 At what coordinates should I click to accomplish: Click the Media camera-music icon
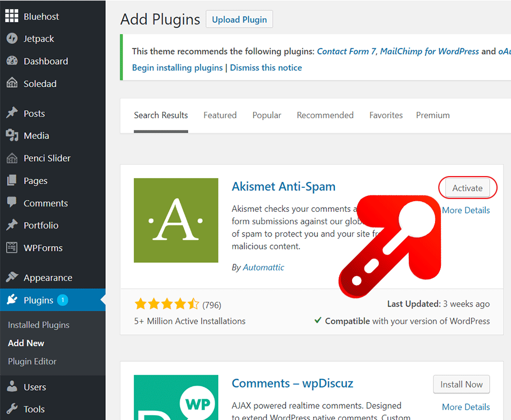click(x=12, y=135)
